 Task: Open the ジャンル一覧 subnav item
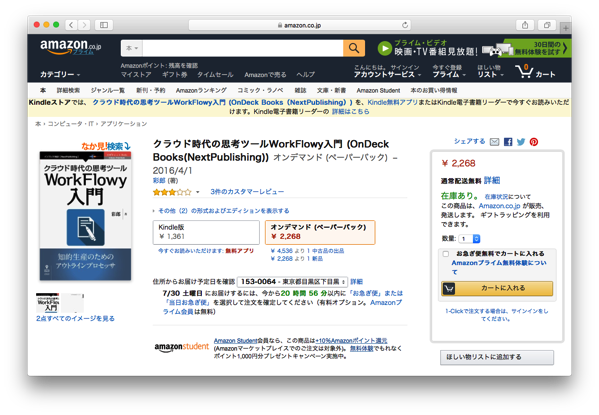click(x=107, y=90)
